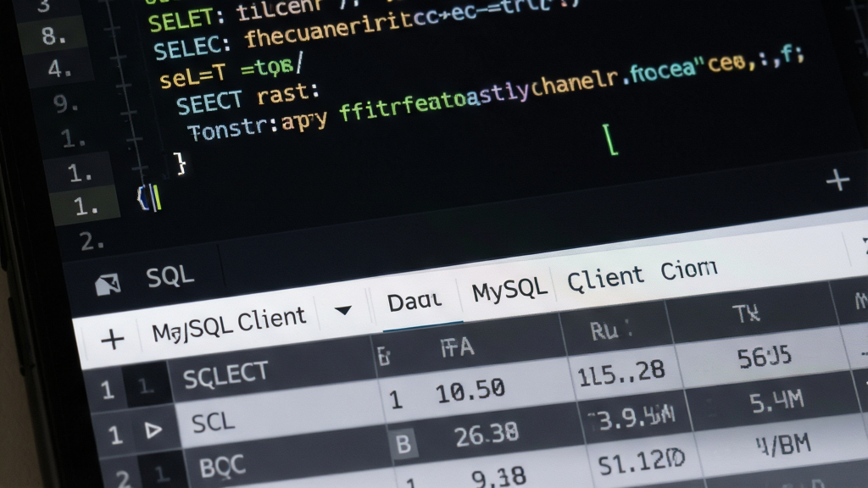This screenshot has width=868, height=488.
Task: Click the 4/BM value cell
Action: click(x=784, y=444)
